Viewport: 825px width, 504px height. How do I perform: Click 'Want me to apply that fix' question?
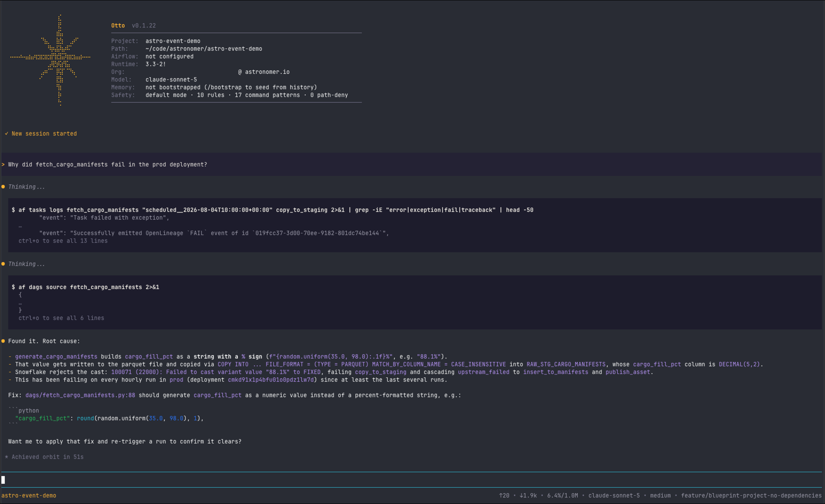(x=125, y=441)
